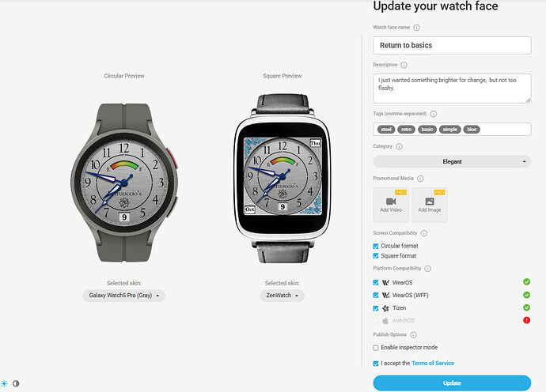Enable inspector mode checkbox
This screenshot has height=392, width=546.
click(x=376, y=348)
